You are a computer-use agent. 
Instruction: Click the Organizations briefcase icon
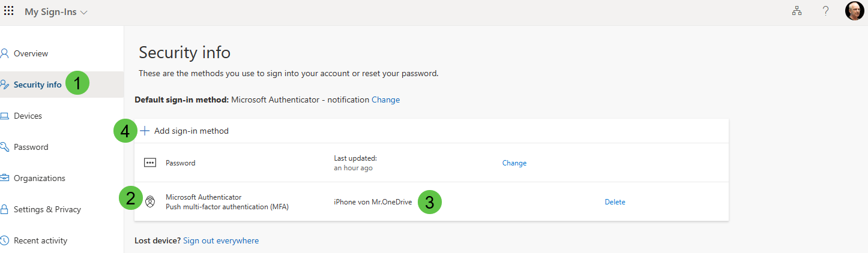point(5,178)
